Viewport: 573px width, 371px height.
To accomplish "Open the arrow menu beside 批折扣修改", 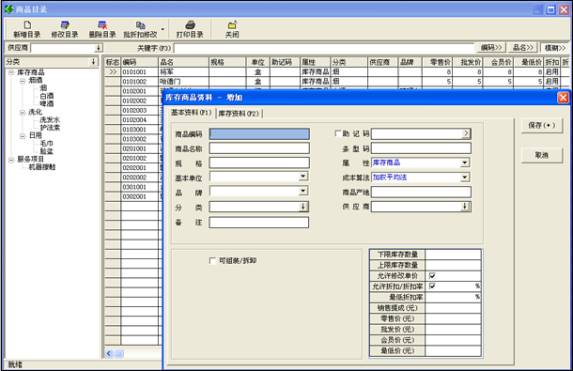I will [x=163, y=29].
